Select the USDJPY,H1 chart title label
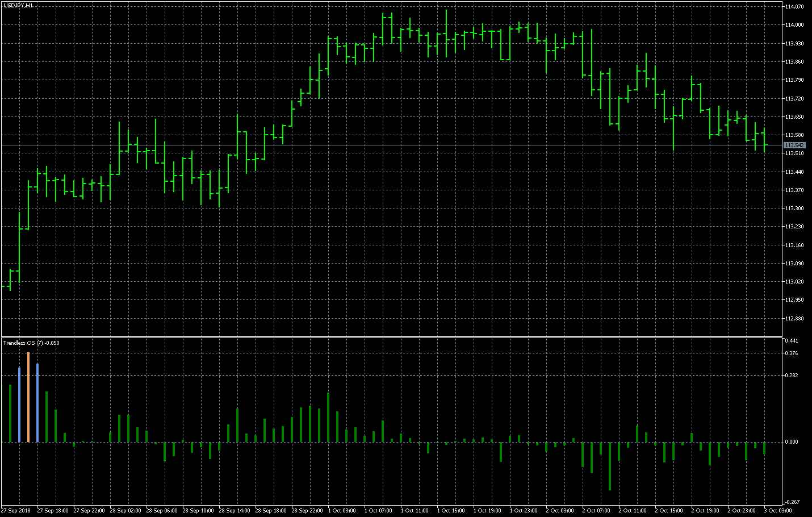Image resolution: width=812 pixels, height=517 pixels. pyautogui.click(x=17, y=5)
